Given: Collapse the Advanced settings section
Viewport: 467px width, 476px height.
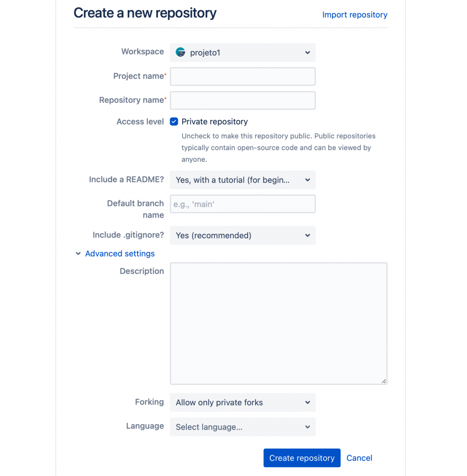Looking at the screenshot, I should (119, 254).
